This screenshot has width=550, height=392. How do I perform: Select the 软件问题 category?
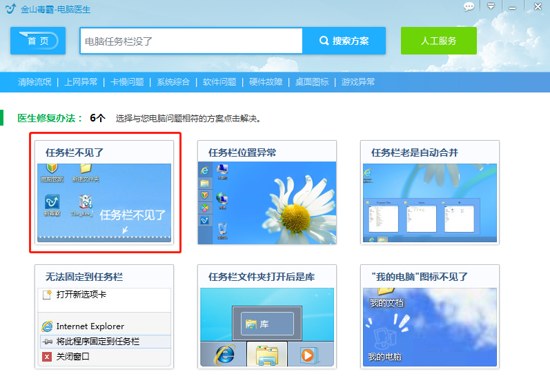tap(219, 82)
